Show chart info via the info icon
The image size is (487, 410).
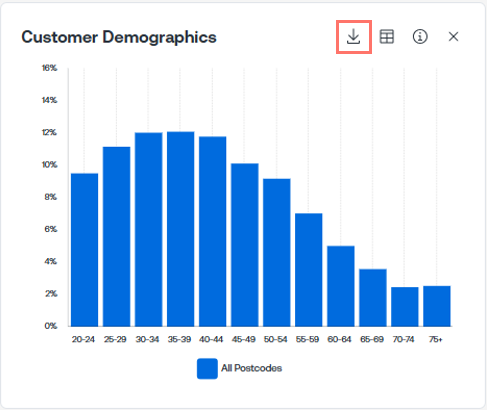[x=420, y=37]
